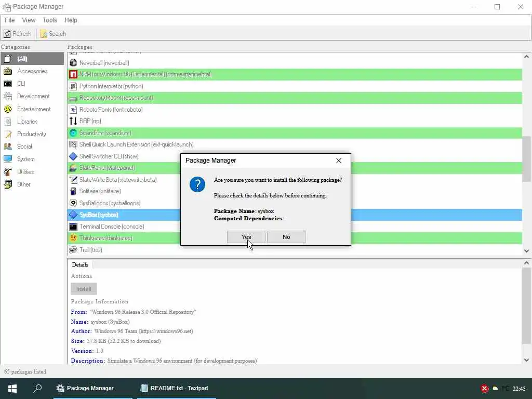The image size is (532, 399).
Task: Open the Help menu
Action: (x=71, y=20)
